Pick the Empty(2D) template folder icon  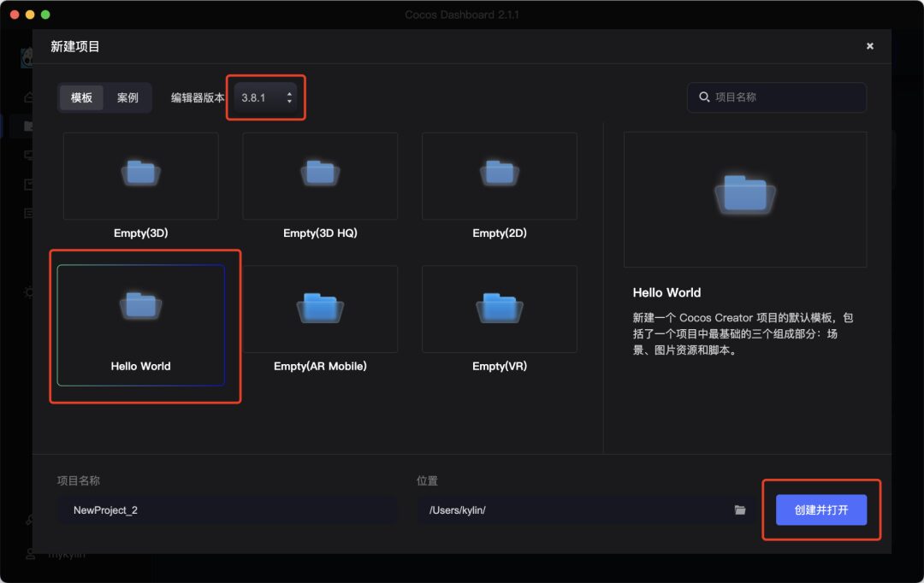(x=500, y=174)
